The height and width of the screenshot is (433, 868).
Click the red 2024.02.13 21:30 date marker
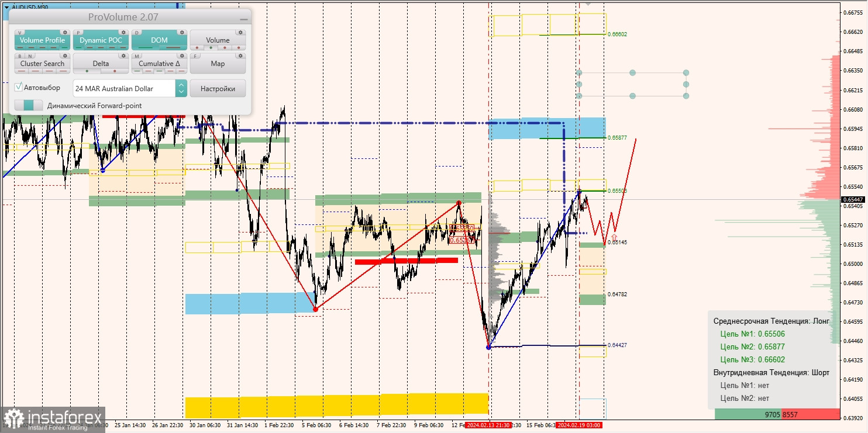(488, 425)
